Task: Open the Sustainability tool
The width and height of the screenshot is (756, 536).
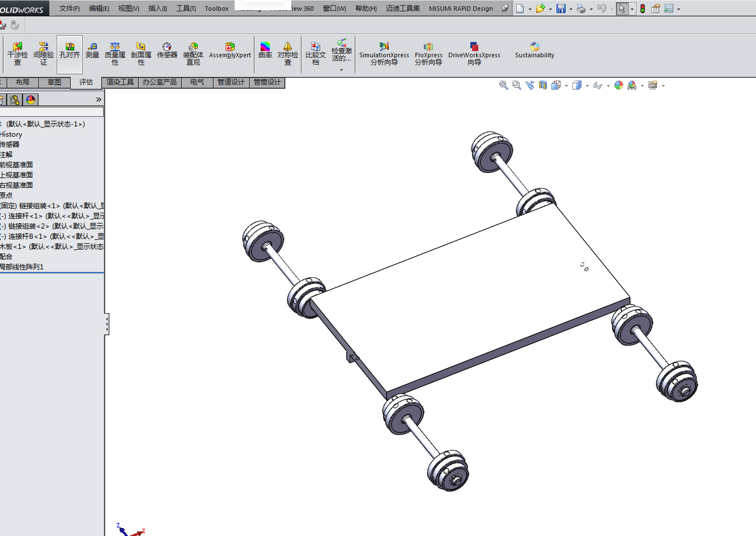Action: point(534,51)
